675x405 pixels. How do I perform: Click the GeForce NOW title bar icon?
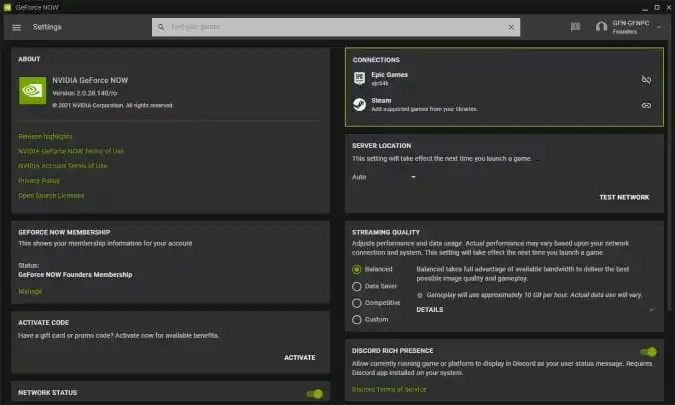pos(7,7)
